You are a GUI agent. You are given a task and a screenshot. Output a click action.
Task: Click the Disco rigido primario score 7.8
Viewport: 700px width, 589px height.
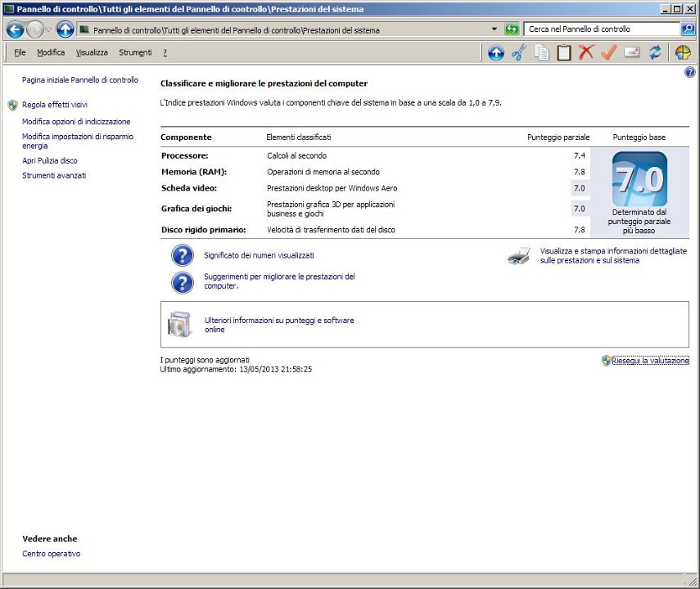(580, 230)
